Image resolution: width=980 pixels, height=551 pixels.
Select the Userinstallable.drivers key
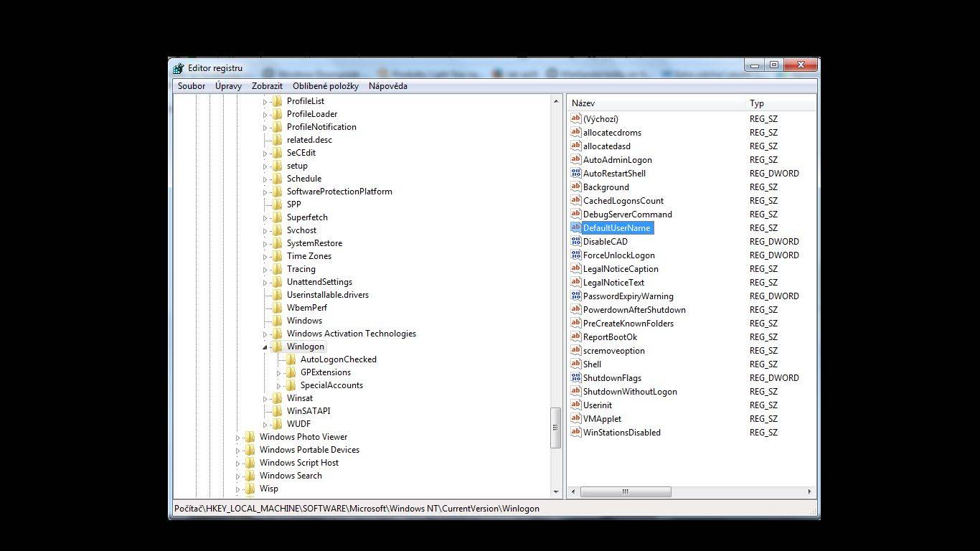(328, 295)
